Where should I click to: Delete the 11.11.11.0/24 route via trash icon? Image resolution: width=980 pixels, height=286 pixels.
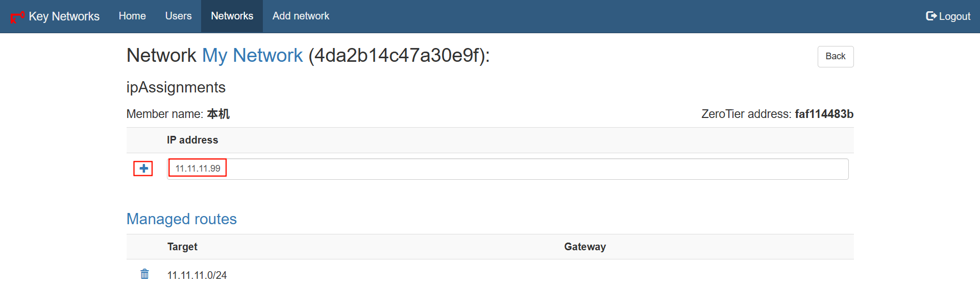(x=144, y=274)
